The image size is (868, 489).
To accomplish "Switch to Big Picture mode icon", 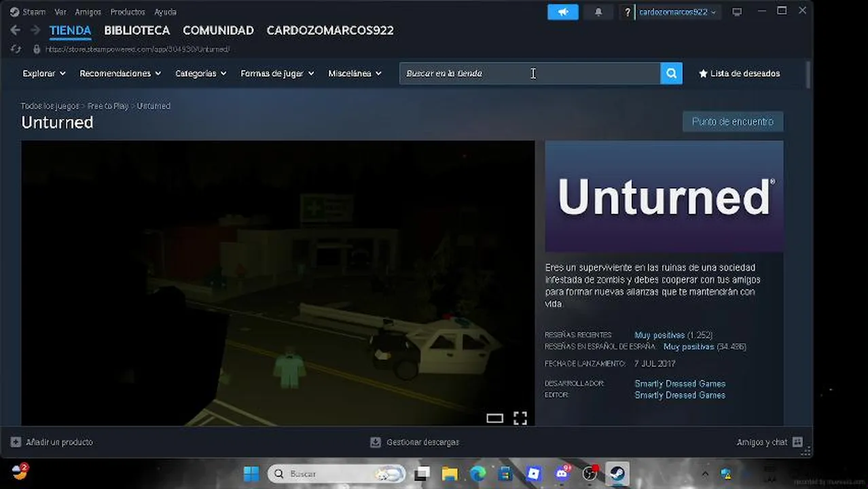I will [737, 12].
